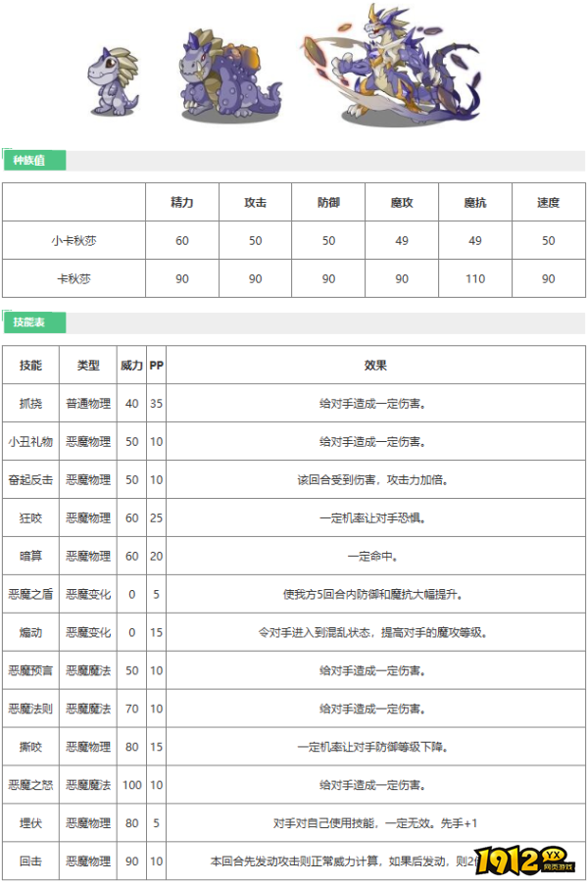This screenshot has width=588, height=885.
Task: Click effect text 该回合受到伤害，攻击力加倍
Action: pyautogui.click(x=372, y=480)
